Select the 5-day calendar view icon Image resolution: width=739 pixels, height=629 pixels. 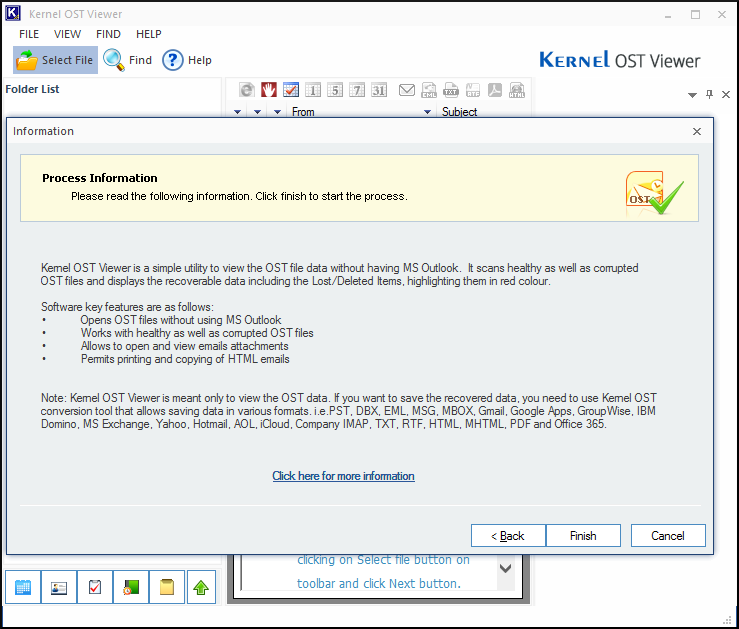click(x=335, y=90)
